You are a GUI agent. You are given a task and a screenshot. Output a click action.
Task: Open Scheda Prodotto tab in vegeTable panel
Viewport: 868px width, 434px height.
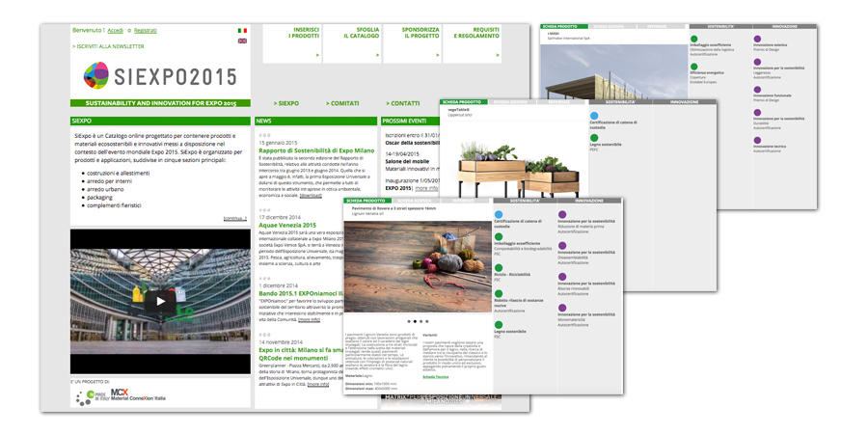pos(464,102)
